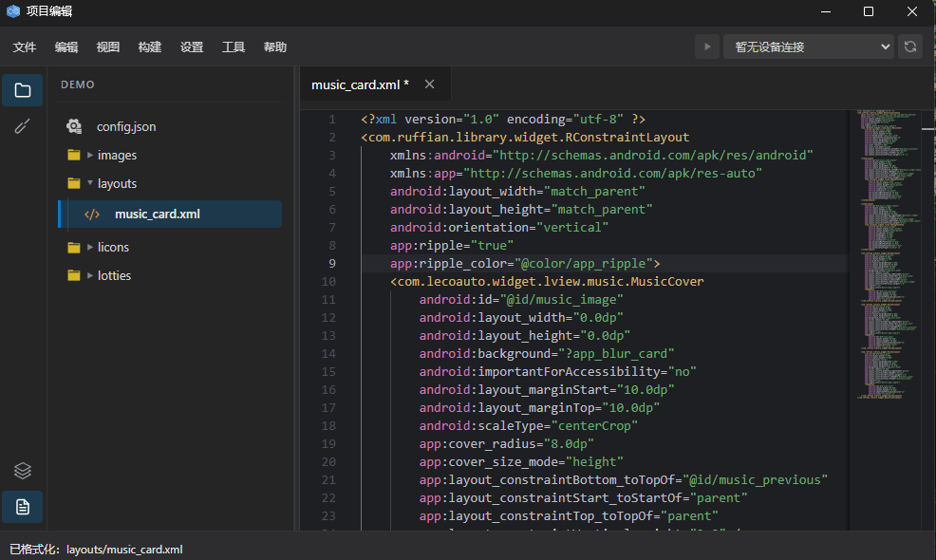
Task: Click line number 10 in the gutter
Action: click(x=328, y=282)
